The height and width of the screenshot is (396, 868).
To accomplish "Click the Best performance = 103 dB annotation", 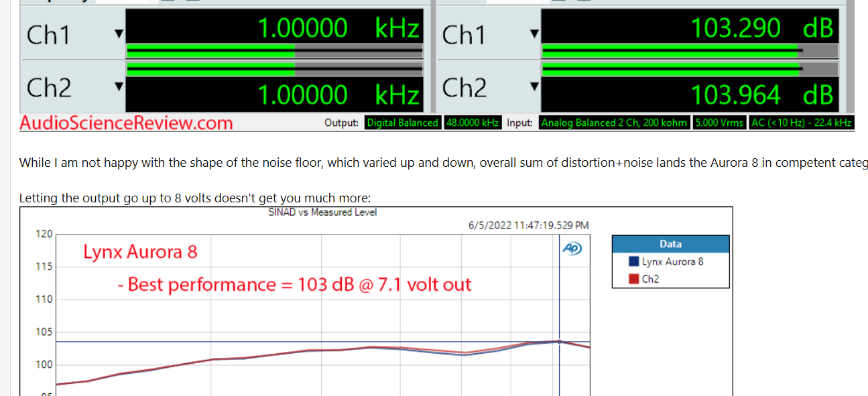I will coord(294,285).
